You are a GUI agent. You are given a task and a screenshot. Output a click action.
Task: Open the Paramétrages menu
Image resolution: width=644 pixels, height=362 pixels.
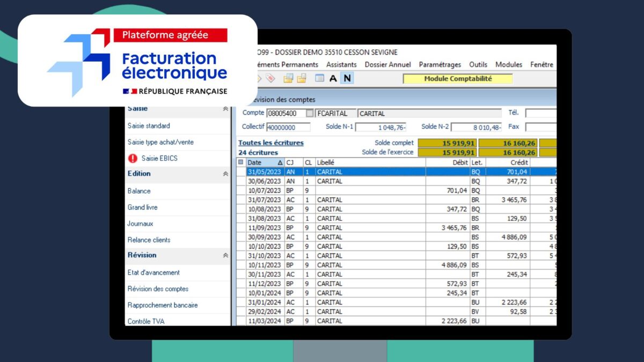pos(440,64)
